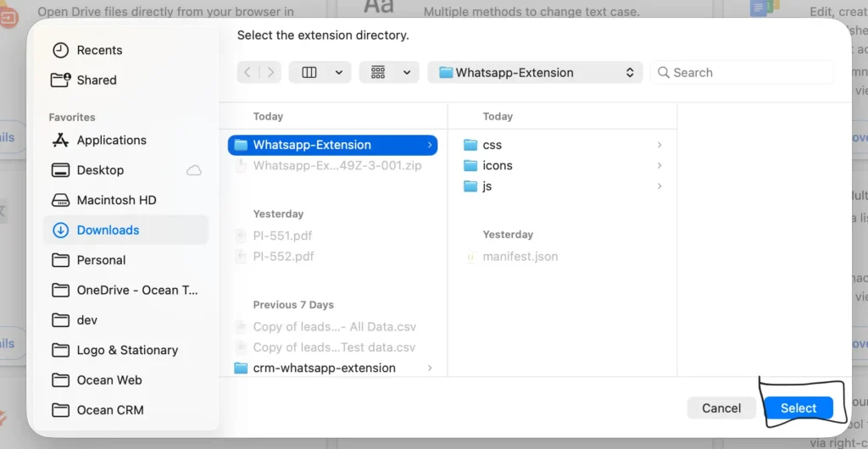This screenshot has width=868, height=449.
Task: Click the Shared folder icon
Action: 60,80
